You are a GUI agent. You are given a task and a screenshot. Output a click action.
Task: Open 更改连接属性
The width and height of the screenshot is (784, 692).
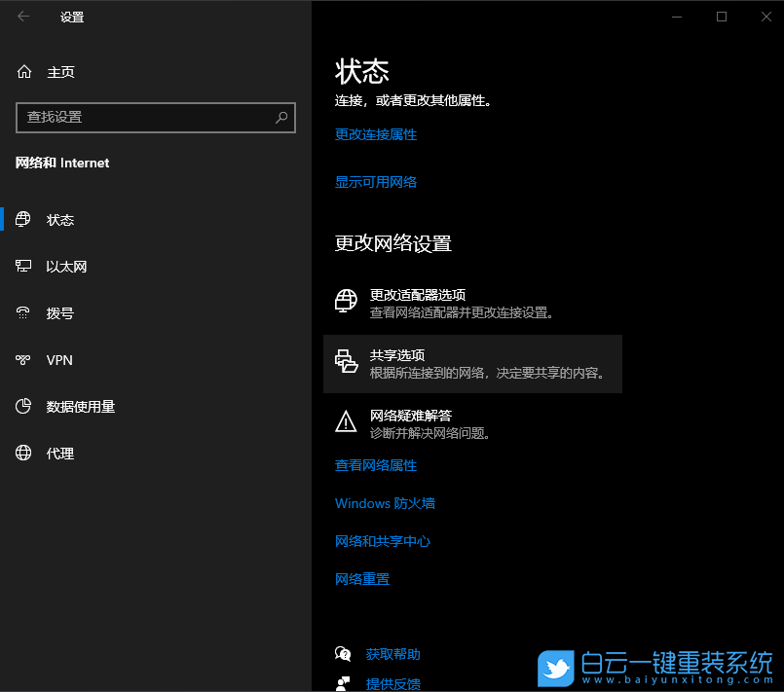(376, 135)
